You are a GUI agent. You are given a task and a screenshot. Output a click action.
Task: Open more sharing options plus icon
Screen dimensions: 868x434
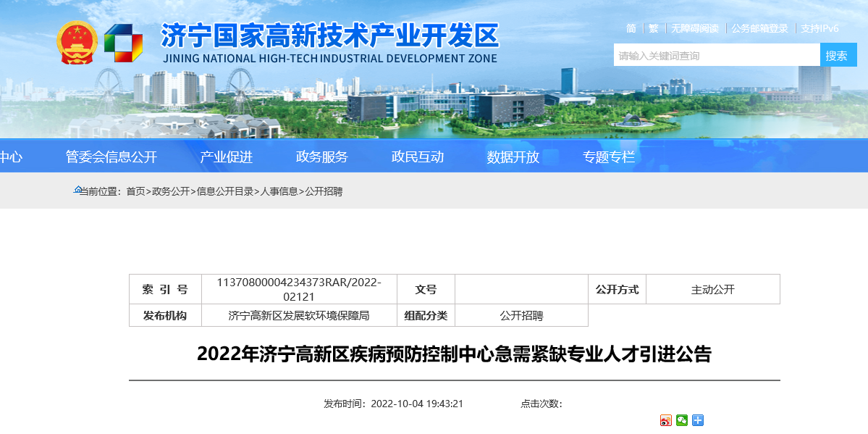(x=698, y=420)
